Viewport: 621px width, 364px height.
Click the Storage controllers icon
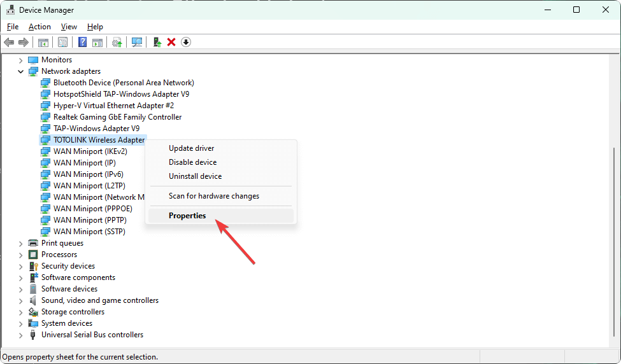(x=33, y=312)
